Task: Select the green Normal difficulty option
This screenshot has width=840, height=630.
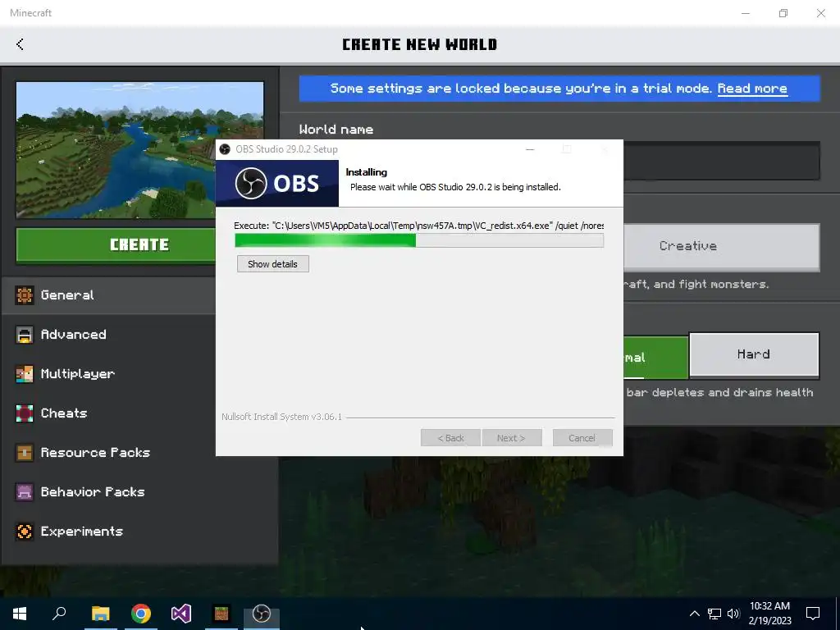Action: 655,358
